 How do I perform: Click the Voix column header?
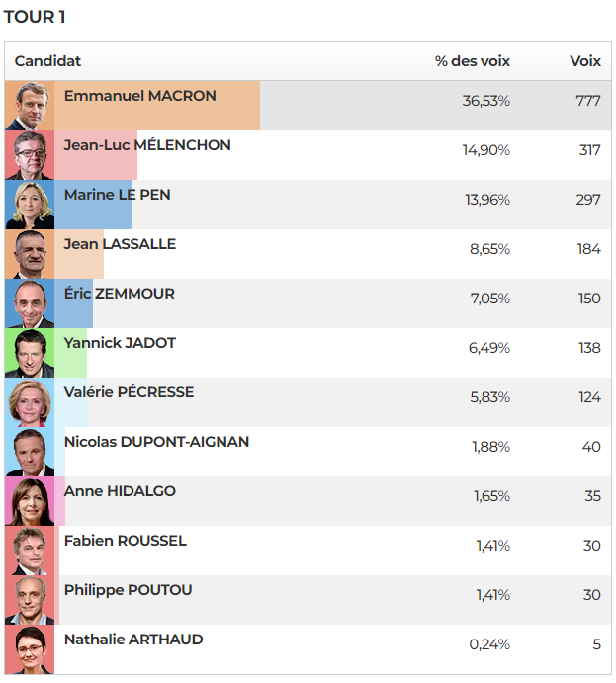[585, 61]
